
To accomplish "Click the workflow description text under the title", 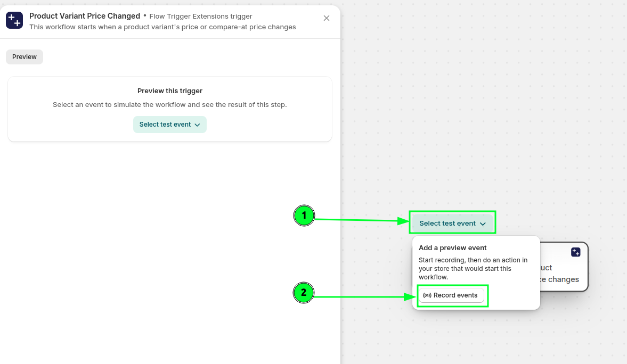I will [162, 27].
